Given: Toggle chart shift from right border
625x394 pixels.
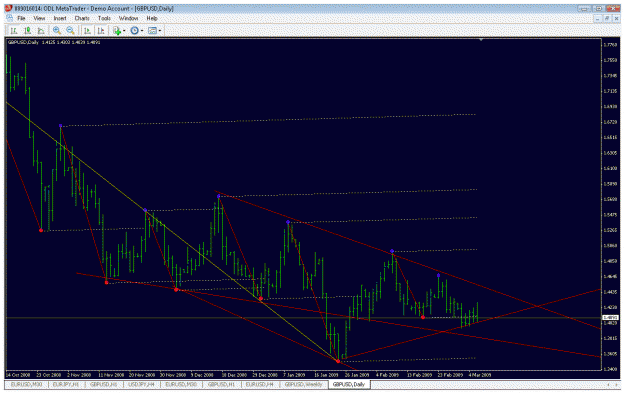Looking at the screenshot, I should point(101,31).
